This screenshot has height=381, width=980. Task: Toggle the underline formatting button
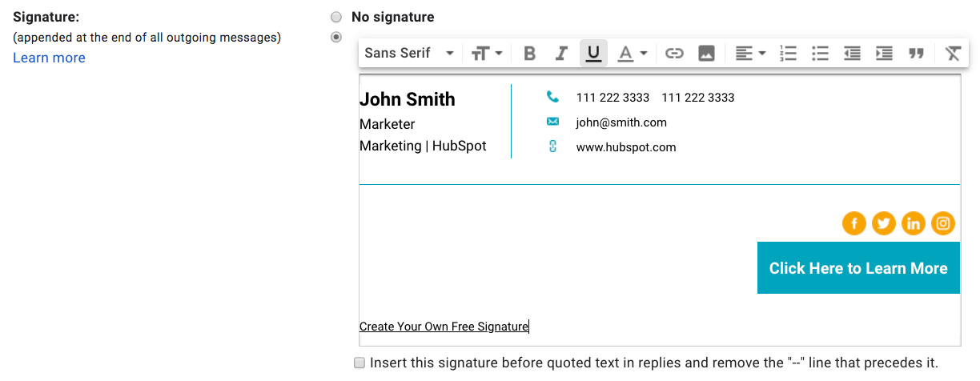(593, 54)
